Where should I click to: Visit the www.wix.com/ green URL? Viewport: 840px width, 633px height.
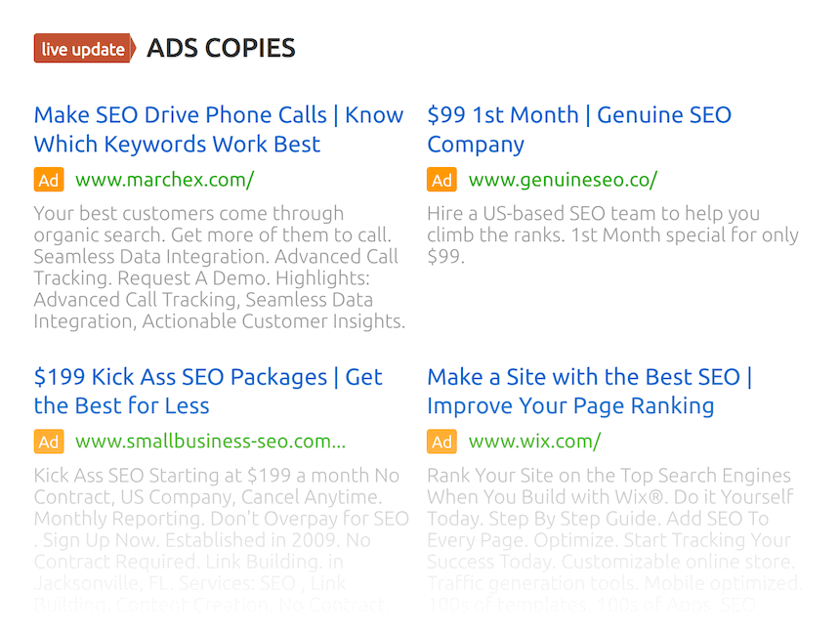[x=534, y=442]
